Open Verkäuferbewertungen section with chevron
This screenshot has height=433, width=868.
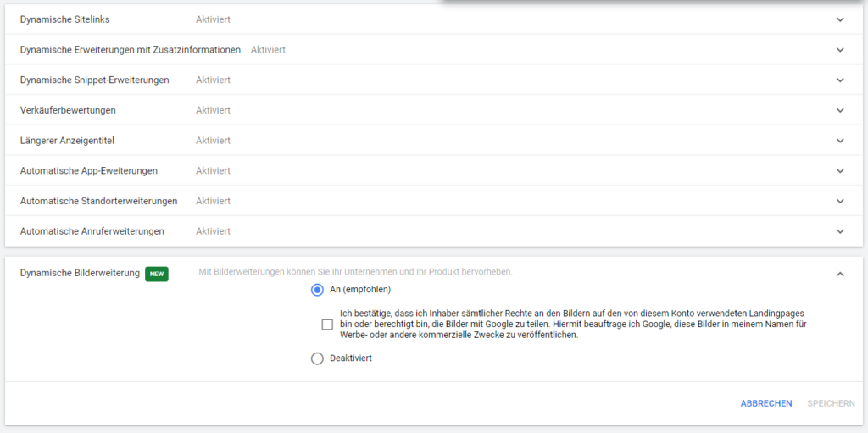click(x=840, y=110)
